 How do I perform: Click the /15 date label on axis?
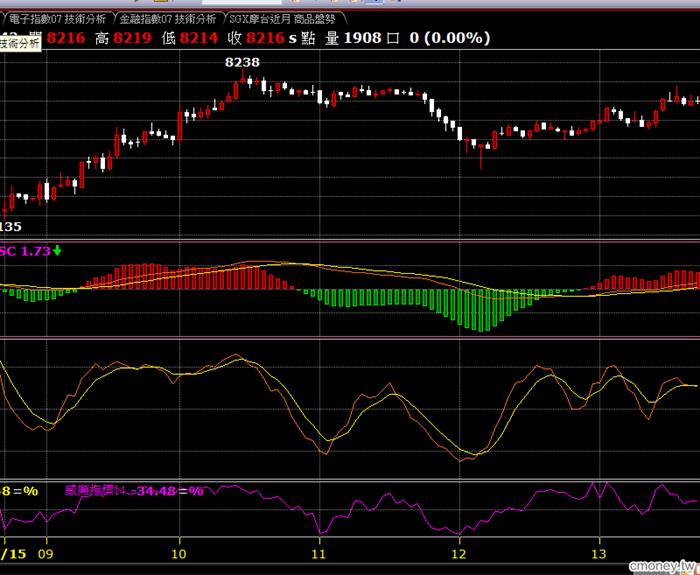tap(13, 554)
